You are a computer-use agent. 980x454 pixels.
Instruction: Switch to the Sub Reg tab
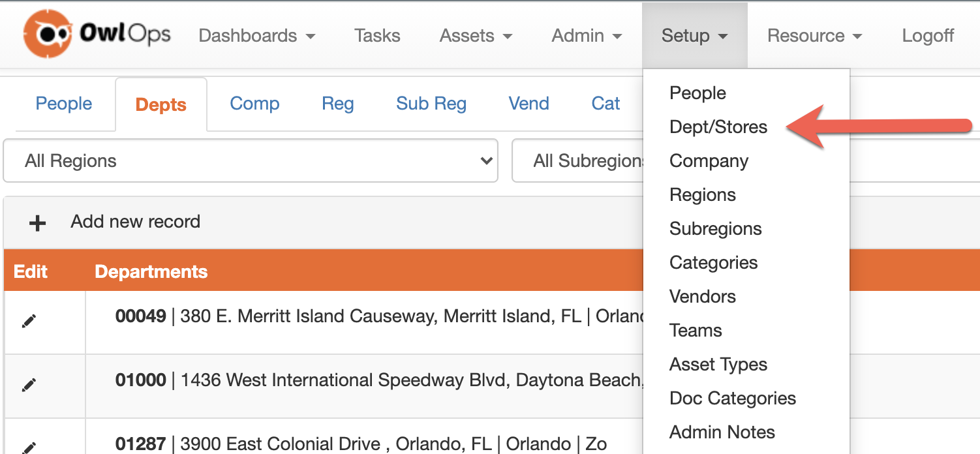click(x=431, y=104)
